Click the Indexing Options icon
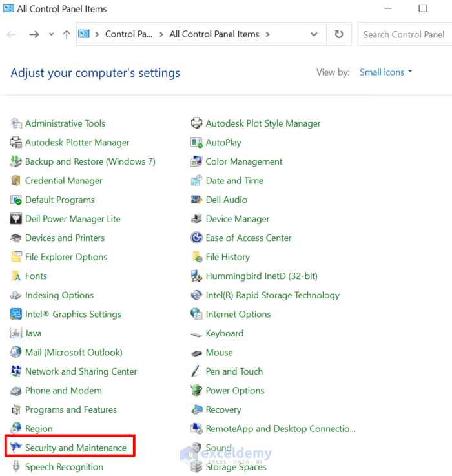This screenshot has height=476, width=452. coord(16,295)
